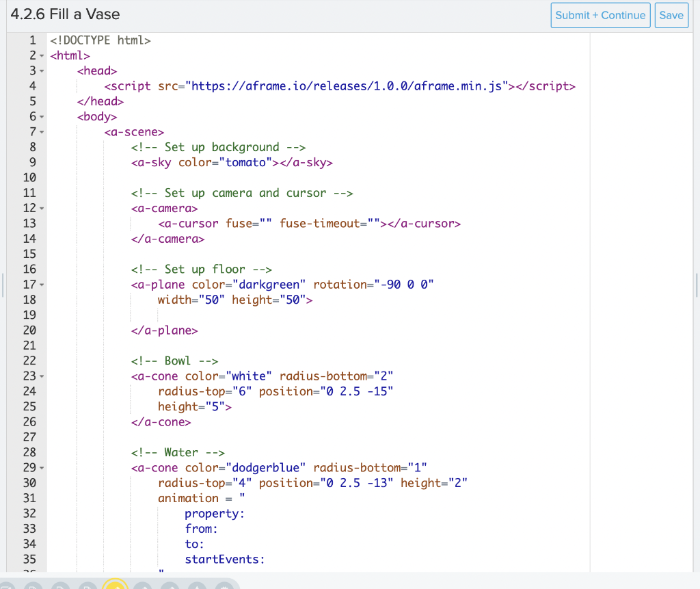Viewport: 700px width, 589px height.
Task: Click the position "0 2.5 -13" value
Action: point(356,483)
